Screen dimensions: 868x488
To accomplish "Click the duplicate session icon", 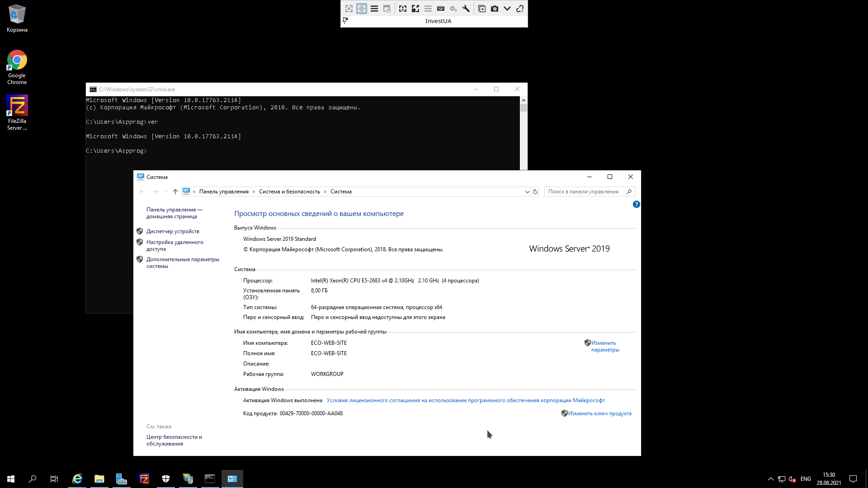I will (482, 9).
